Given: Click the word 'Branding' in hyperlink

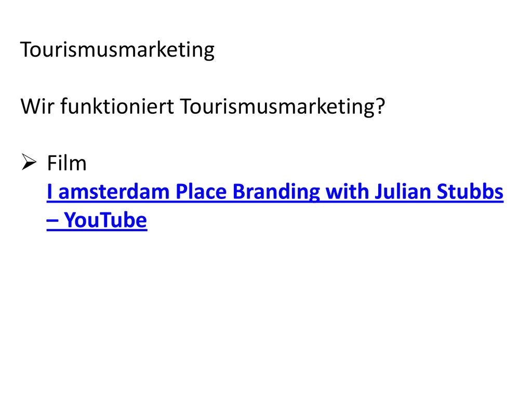Looking at the screenshot, I should [x=276, y=192].
